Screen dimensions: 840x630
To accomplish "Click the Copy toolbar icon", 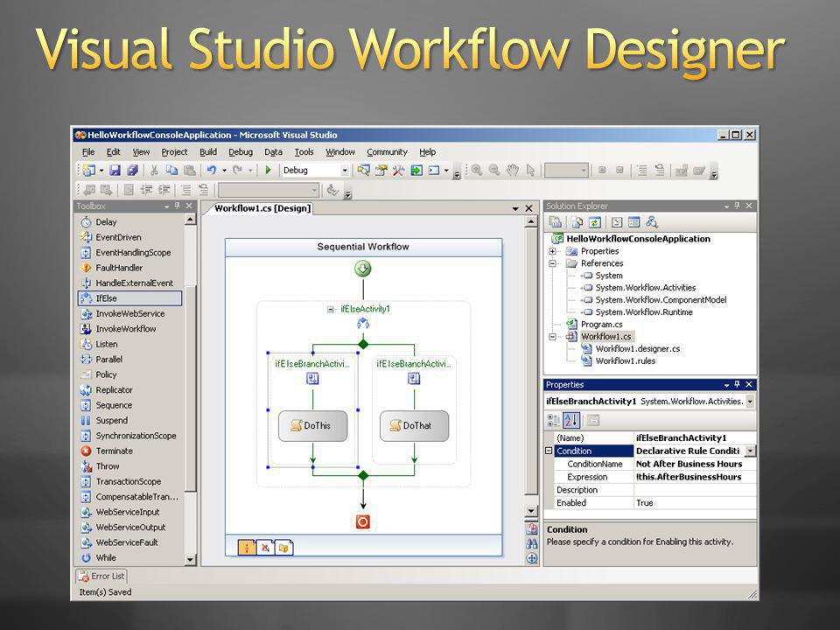I will pos(171,171).
